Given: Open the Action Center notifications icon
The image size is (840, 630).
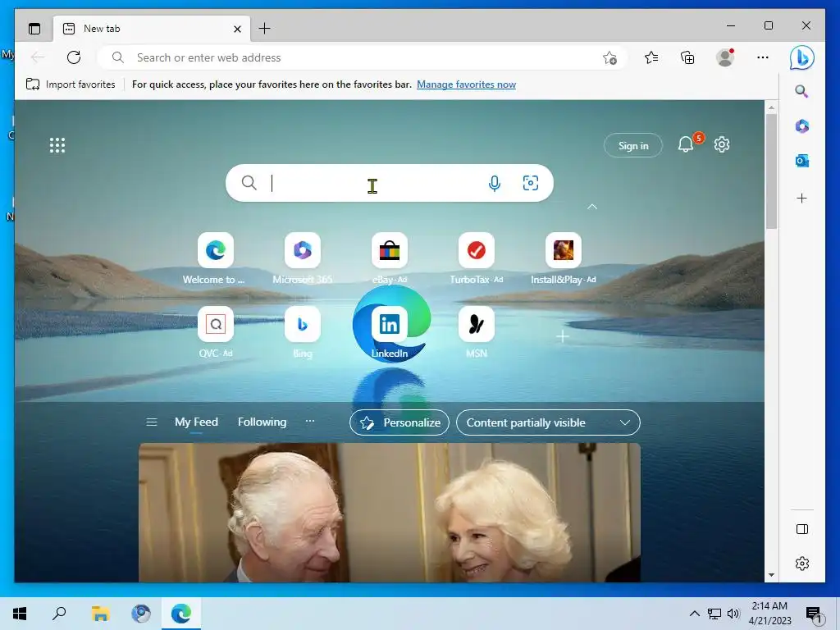Looking at the screenshot, I should click(x=814, y=614).
